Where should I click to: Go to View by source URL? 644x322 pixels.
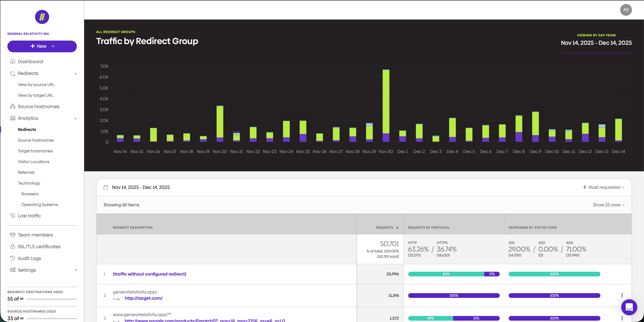[36, 84]
